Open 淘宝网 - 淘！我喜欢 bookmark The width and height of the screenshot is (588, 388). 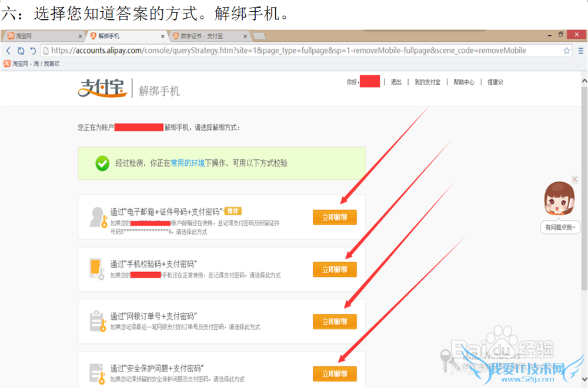point(32,63)
